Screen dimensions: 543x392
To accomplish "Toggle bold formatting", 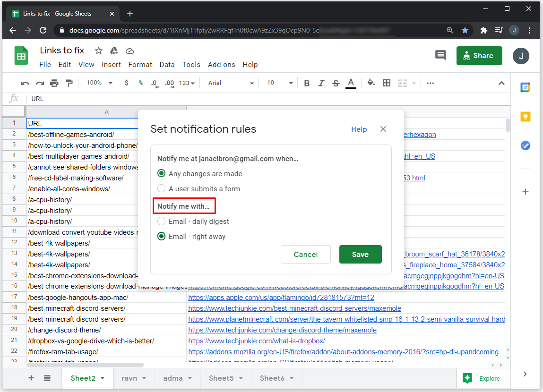I will point(307,83).
